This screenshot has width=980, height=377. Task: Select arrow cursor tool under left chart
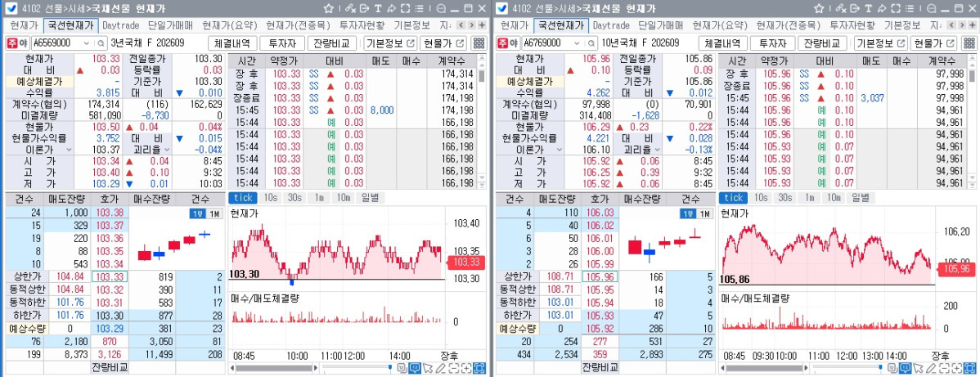tap(428, 368)
